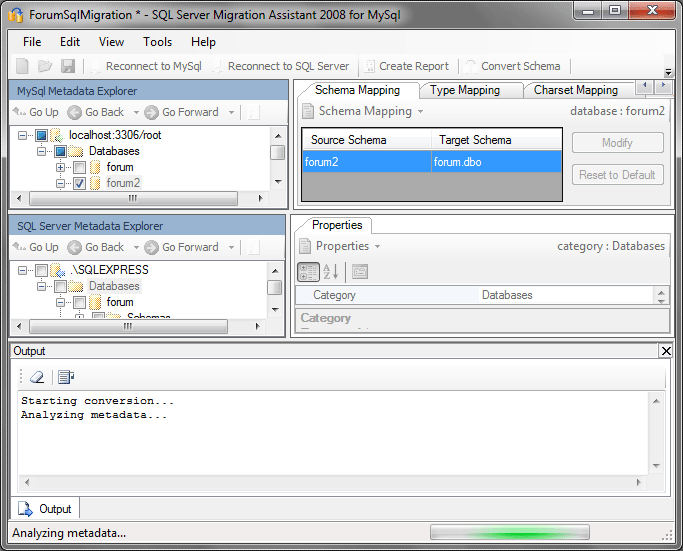Uncheck the forum2 database checkbox
The height and width of the screenshot is (551, 683).
point(80,183)
